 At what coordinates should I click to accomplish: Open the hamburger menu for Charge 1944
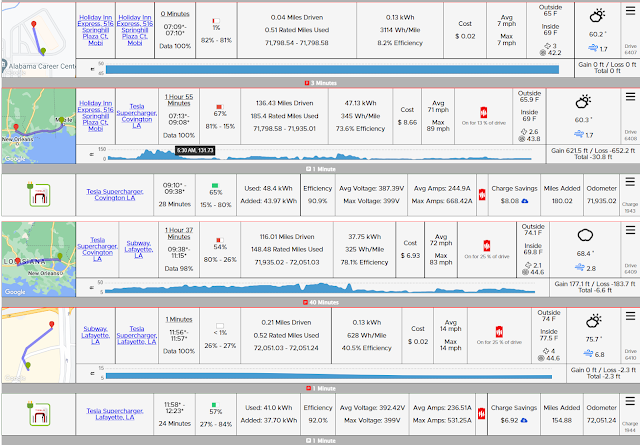630,401
